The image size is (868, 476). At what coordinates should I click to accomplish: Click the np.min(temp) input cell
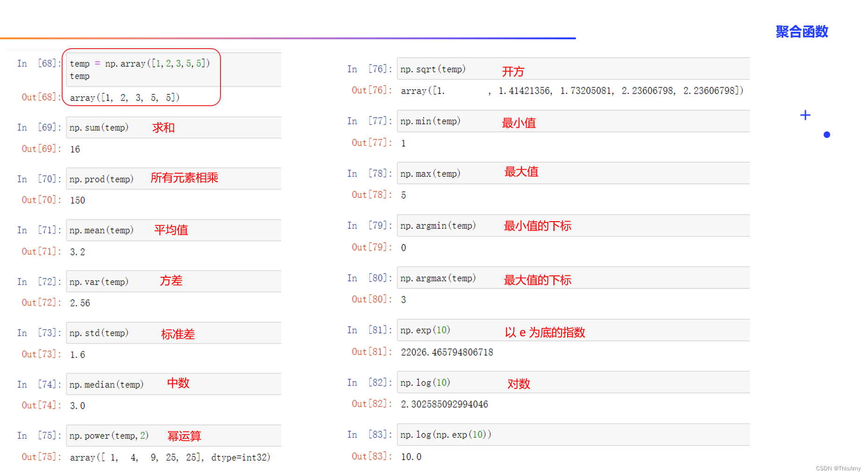[x=573, y=121]
